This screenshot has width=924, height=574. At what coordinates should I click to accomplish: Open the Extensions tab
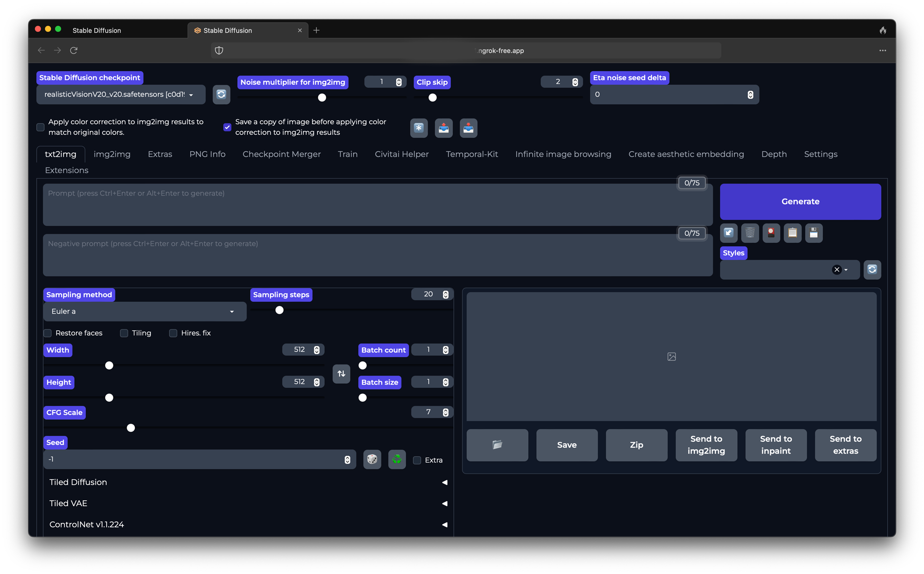tap(67, 170)
